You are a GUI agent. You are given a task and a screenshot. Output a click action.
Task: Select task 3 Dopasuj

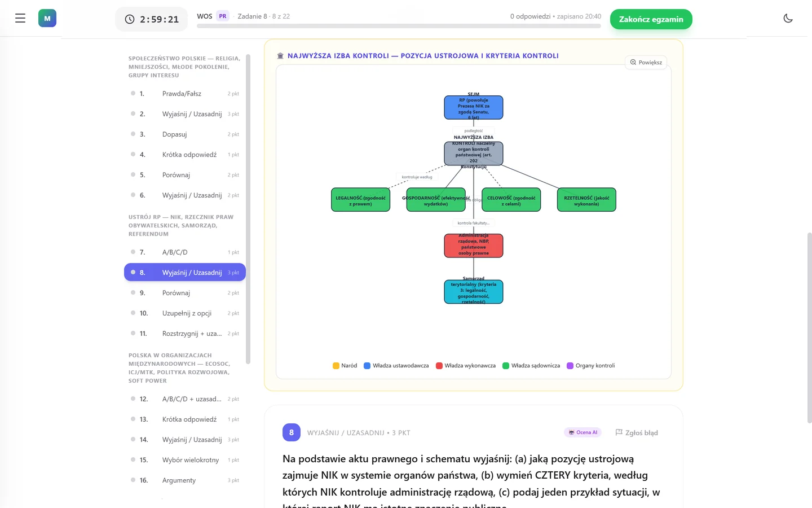point(185,134)
